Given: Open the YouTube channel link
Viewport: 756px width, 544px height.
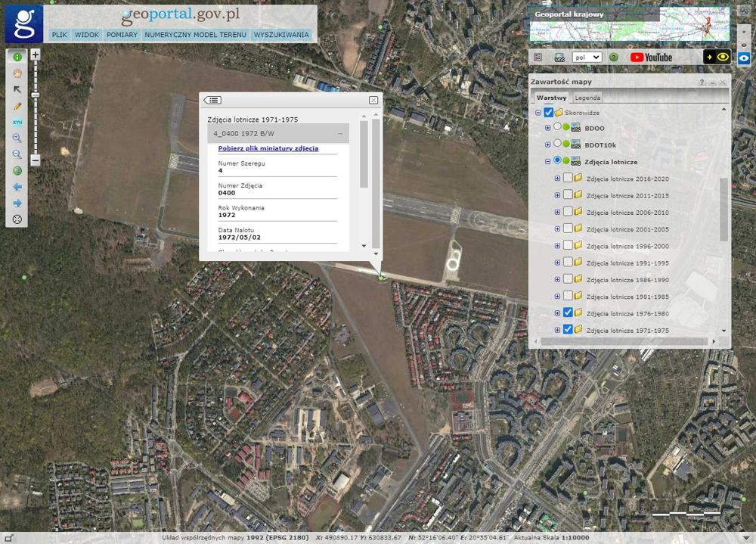Looking at the screenshot, I should [x=651, y=58].
